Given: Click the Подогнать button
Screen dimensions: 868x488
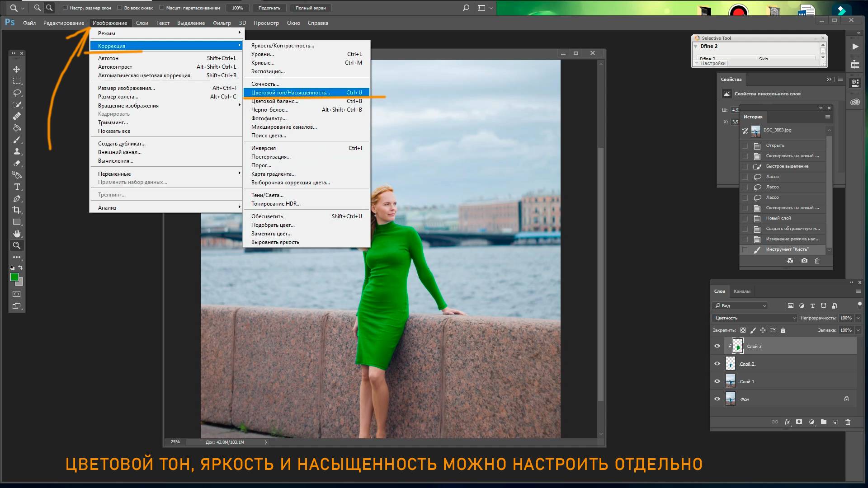Looking at the screenshot, I should coord(269,8).
